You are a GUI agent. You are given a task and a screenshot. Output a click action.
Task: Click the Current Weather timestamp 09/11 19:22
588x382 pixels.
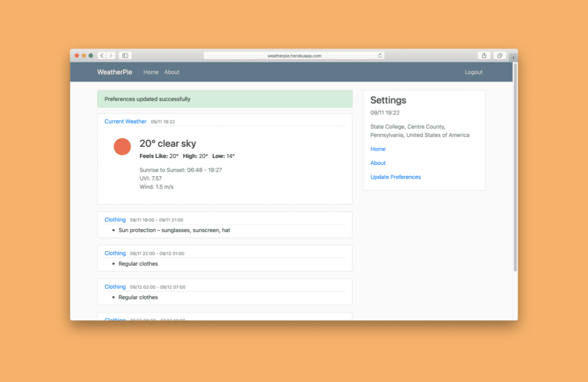point(163,122)
